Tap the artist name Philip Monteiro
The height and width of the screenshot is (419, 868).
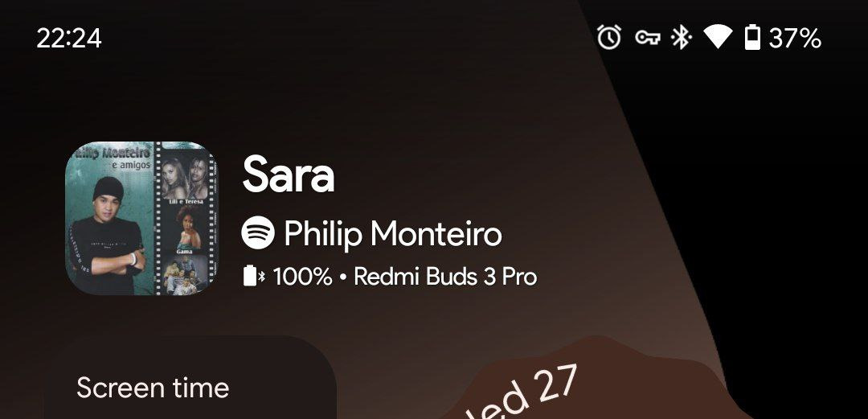392,234
